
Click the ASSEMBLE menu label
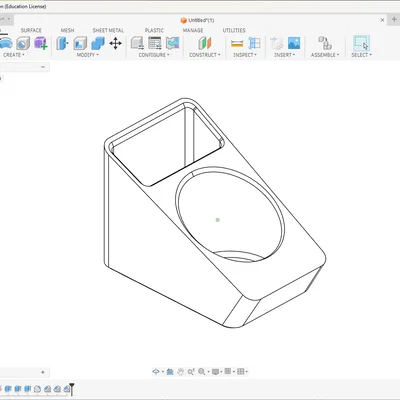pos(325,55)
